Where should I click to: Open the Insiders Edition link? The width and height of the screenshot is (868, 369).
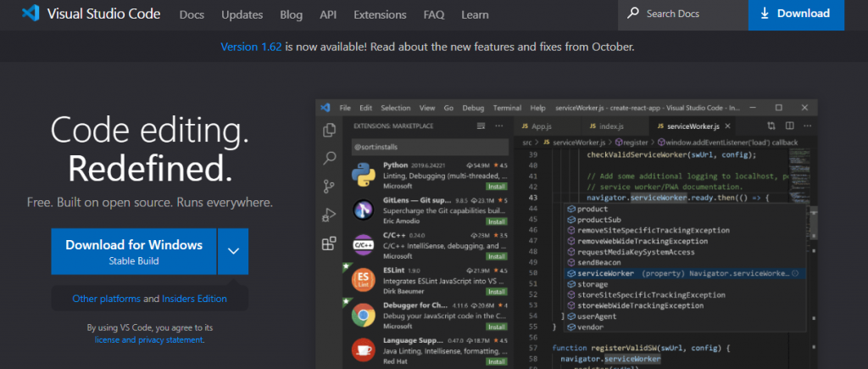194,299
